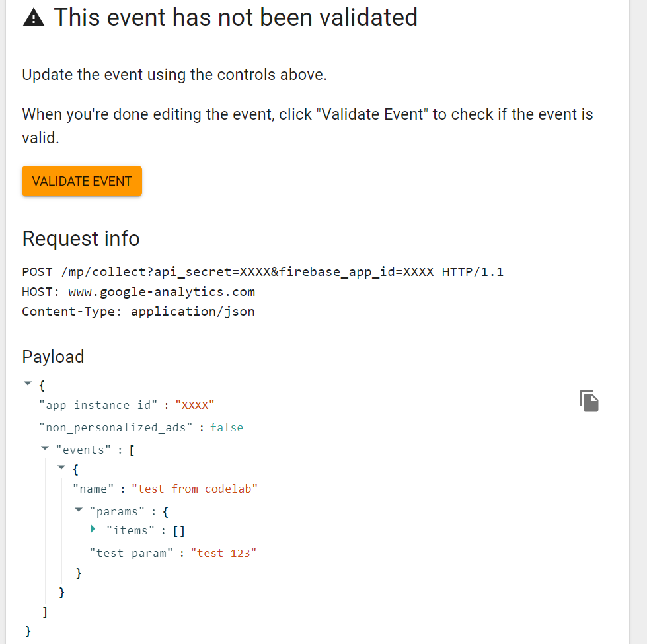Click the "XXXX" app instance value

click(x=195, y=405)
